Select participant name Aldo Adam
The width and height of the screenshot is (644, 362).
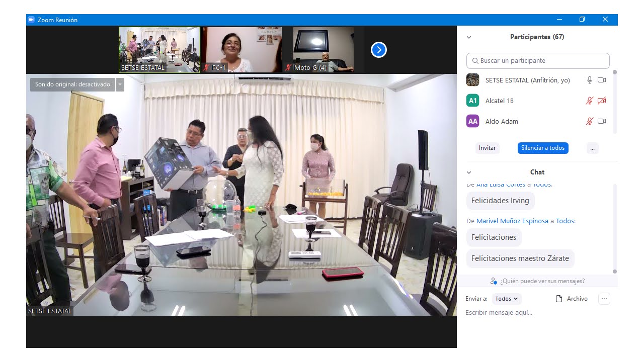tap(502, 121)
